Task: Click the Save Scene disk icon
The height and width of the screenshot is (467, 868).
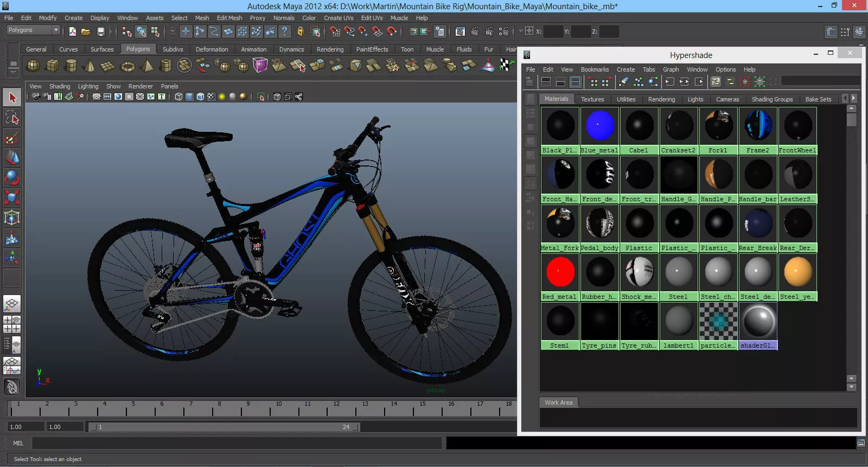Action: click(100, 31)
